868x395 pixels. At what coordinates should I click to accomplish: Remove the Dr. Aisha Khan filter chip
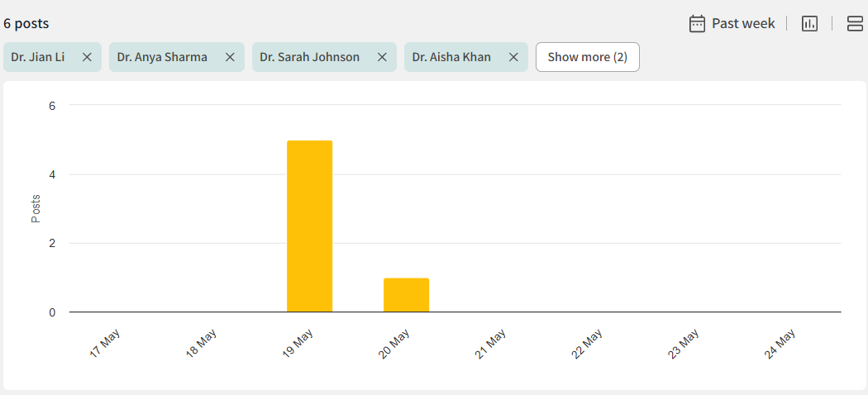pyautogui.click(x=513, y=57)
